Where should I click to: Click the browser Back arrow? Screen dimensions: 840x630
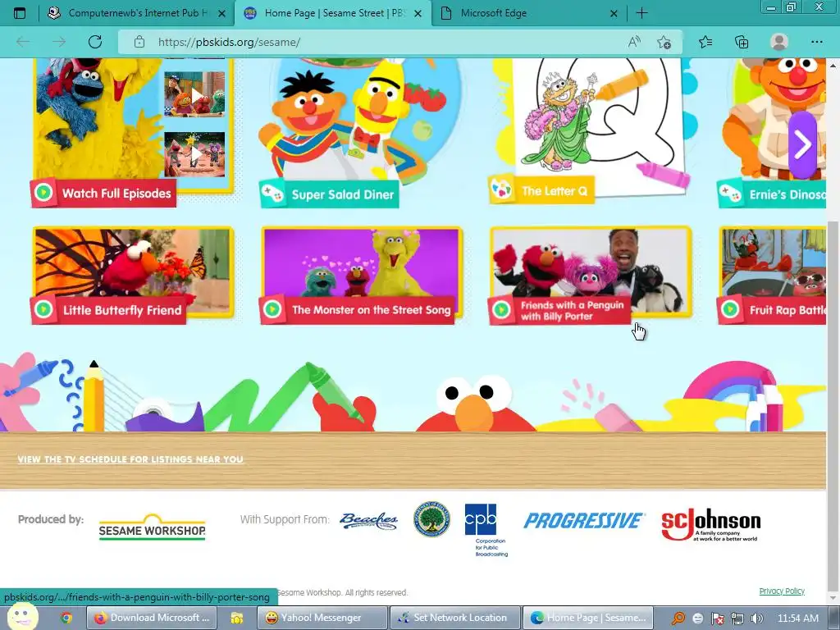pos(23,42)
